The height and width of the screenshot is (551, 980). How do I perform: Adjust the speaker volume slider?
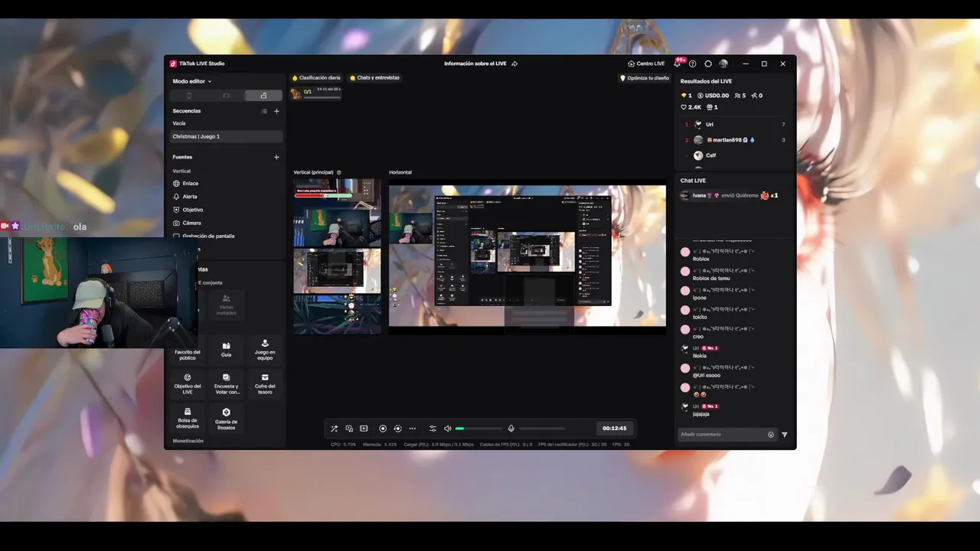click(479, 429)
